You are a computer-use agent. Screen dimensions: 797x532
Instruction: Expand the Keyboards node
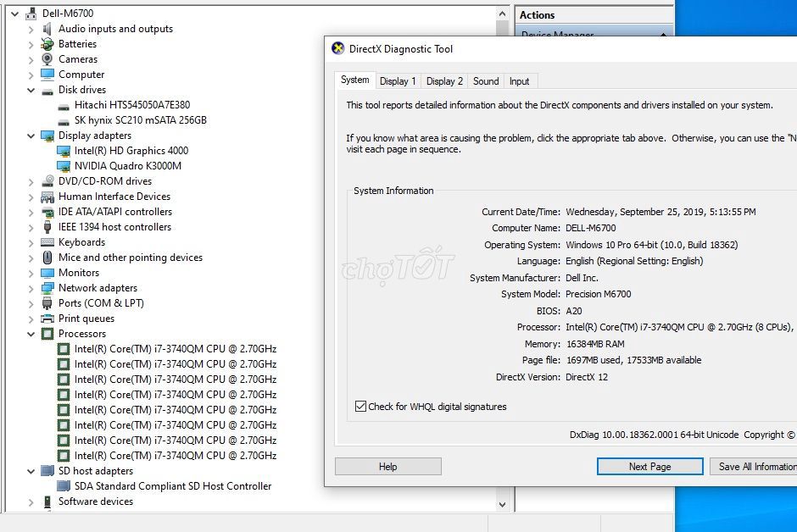coord(31,242)
